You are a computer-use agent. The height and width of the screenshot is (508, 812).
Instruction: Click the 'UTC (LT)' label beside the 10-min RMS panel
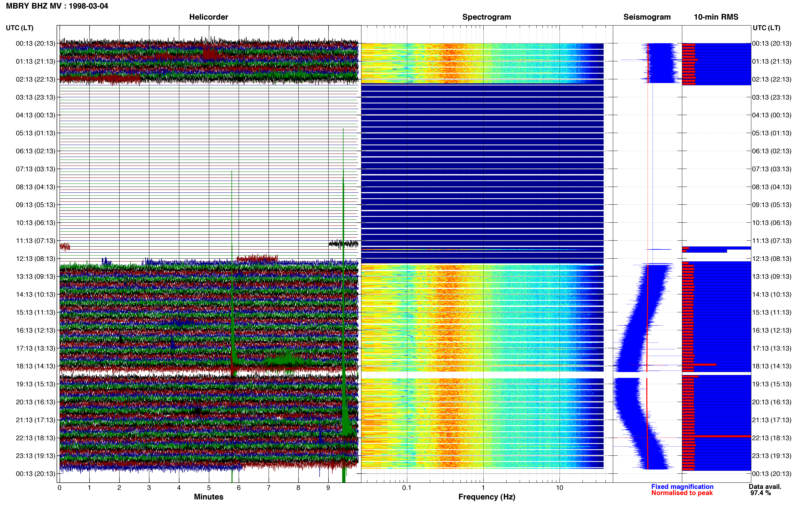[766, 28]
